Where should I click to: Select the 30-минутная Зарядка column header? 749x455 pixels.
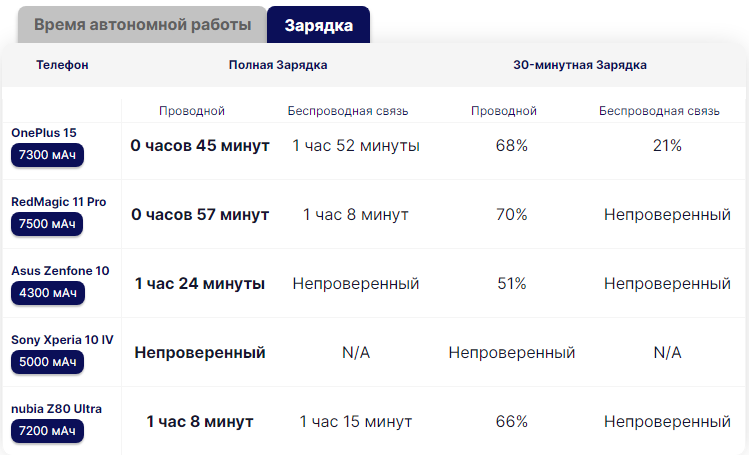point(580,65)
